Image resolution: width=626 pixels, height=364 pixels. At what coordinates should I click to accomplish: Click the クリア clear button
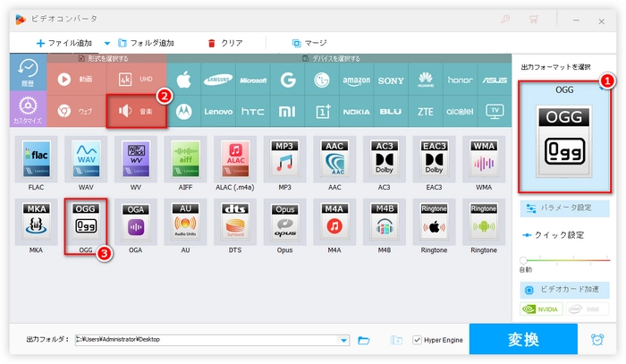(x=225, y=43)
